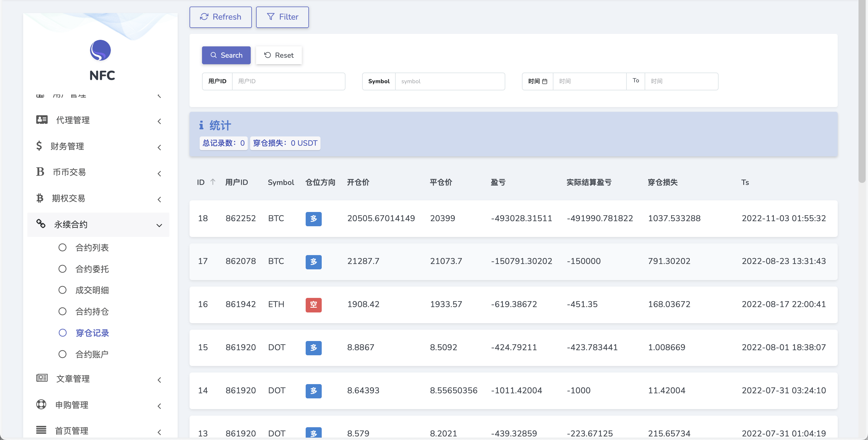Screen dimensions: 868x440
Task: Expand the 币币交易 chevron
Action: click(x=160, y=173)
